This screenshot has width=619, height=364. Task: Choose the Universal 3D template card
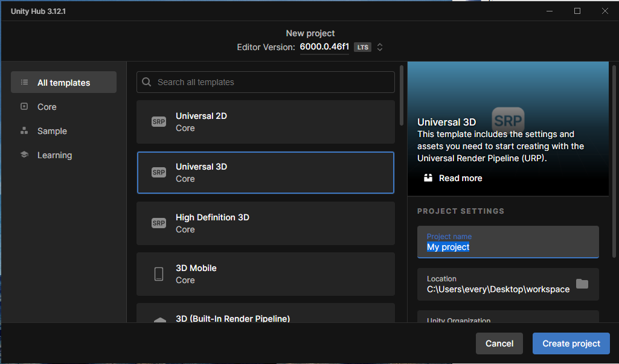(266, 173)
